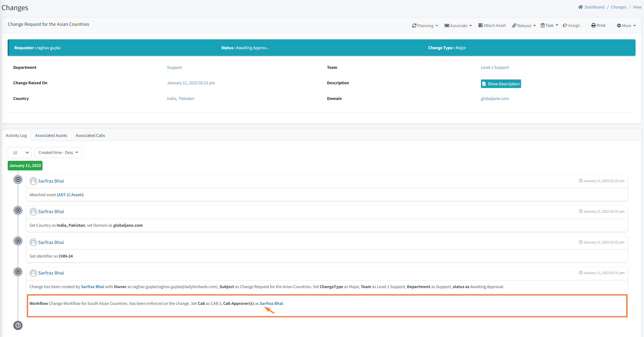Screen dimensions: 644x337
Task: Switch to the Associated Cabs tab
Action: click(90, 135)
